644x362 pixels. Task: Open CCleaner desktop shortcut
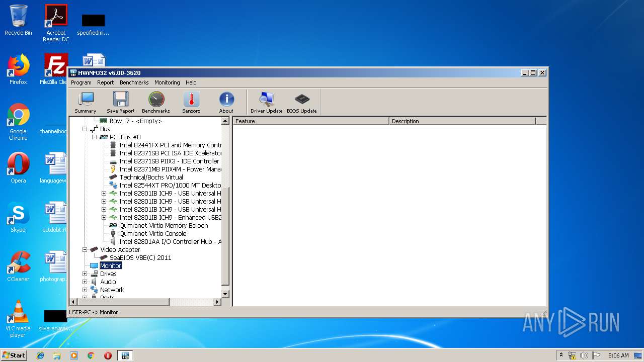[18, 266]
